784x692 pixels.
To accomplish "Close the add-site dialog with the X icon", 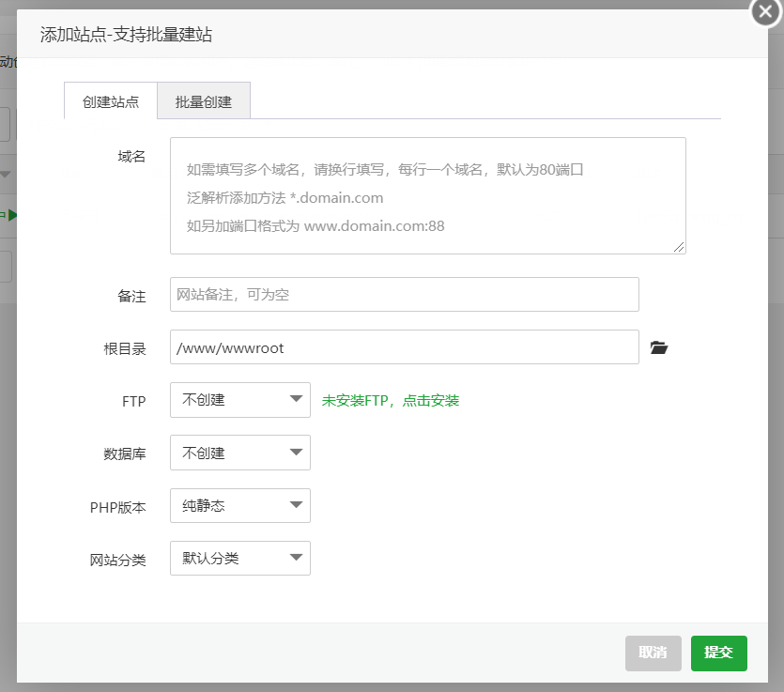I will 767,13.
